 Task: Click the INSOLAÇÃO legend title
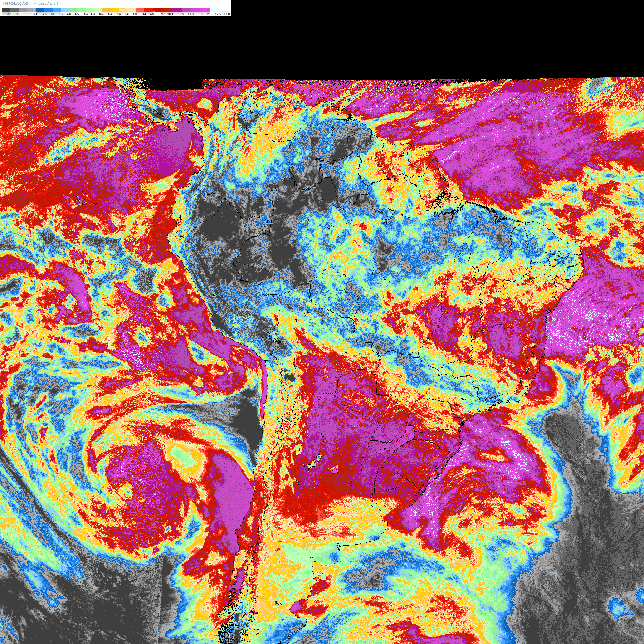tap(16, 3)
